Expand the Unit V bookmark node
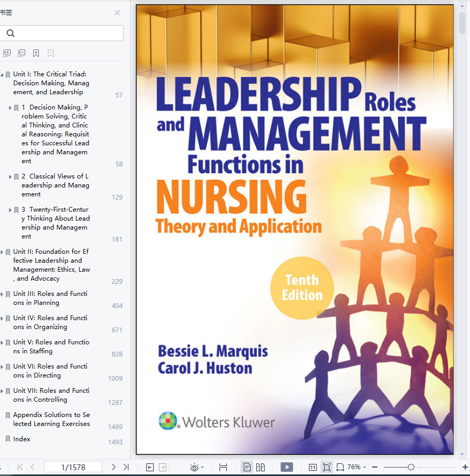 2,343
